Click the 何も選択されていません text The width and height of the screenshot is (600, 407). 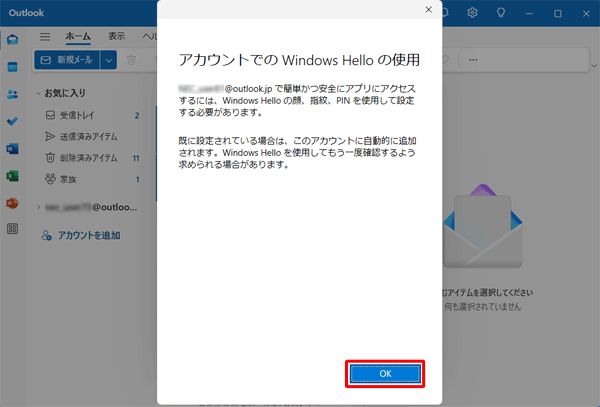click(483, 306)
